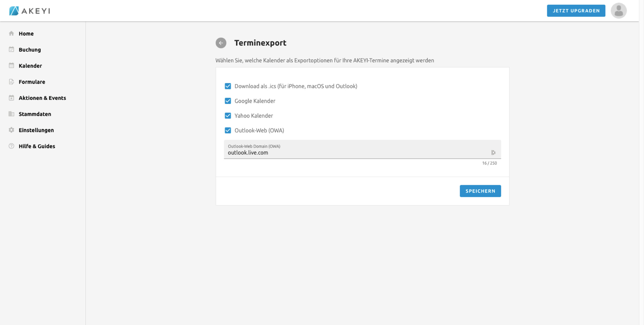Click the Jetzt Upgraden button
This screenshot has height=325, width=644.
pos(576,11)
